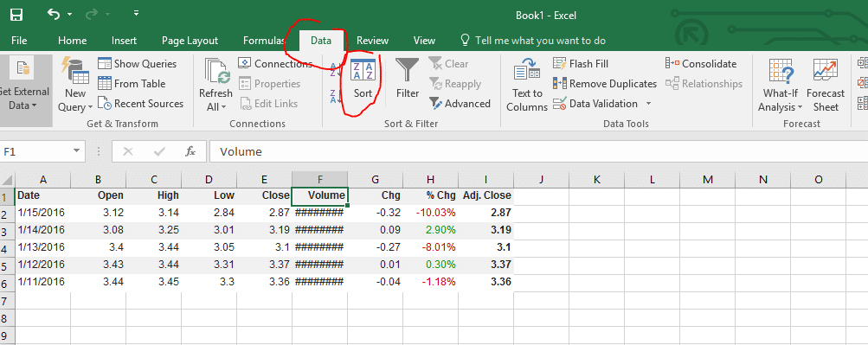Viewport: 868px width, 345px height.
Task: Click the Date header cell
Action: click(x=42, y=195)
